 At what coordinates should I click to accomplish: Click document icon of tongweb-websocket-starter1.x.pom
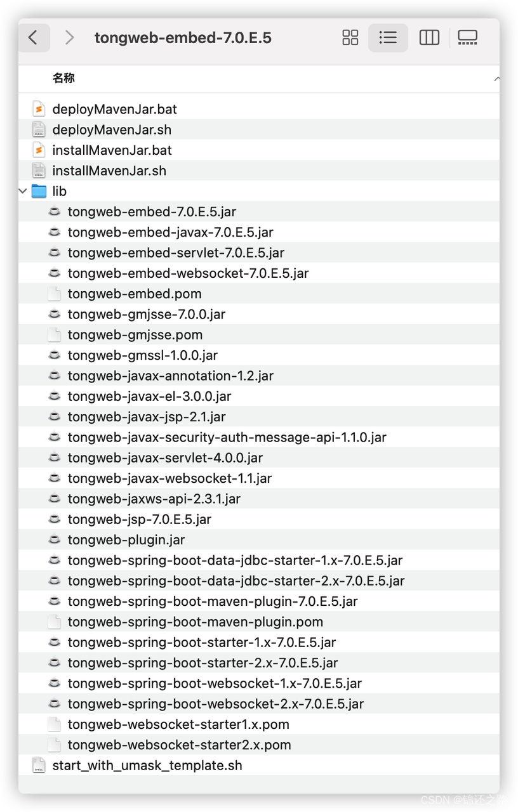[55, 724]
